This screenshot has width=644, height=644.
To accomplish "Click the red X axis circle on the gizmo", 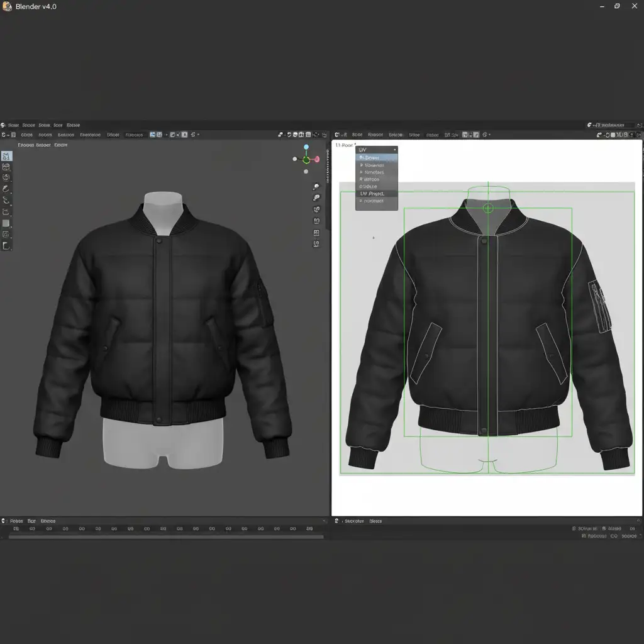I will tap(317, 159).
